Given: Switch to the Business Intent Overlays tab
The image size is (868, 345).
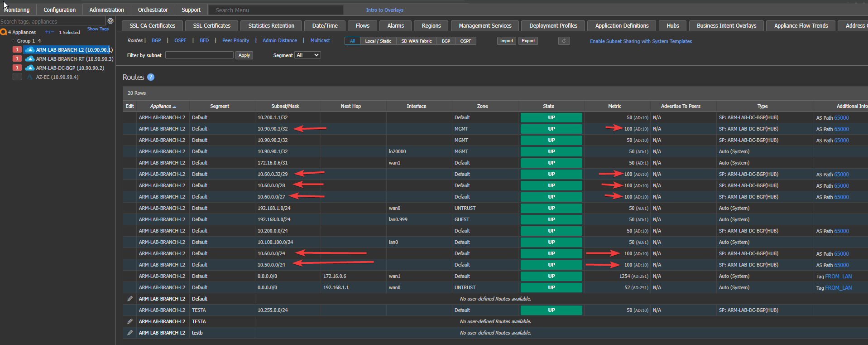Looking at the screenshot, I should click(x=726, y=26).
